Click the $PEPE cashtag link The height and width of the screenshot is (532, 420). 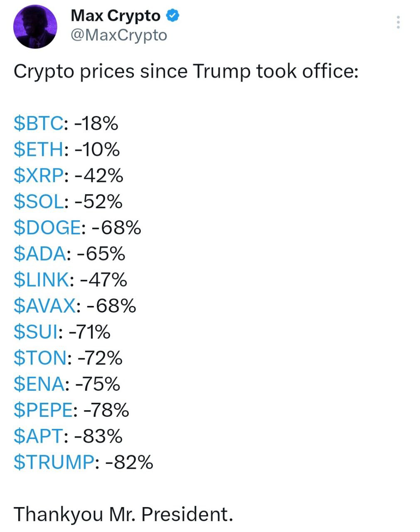(x=43, y=410)
